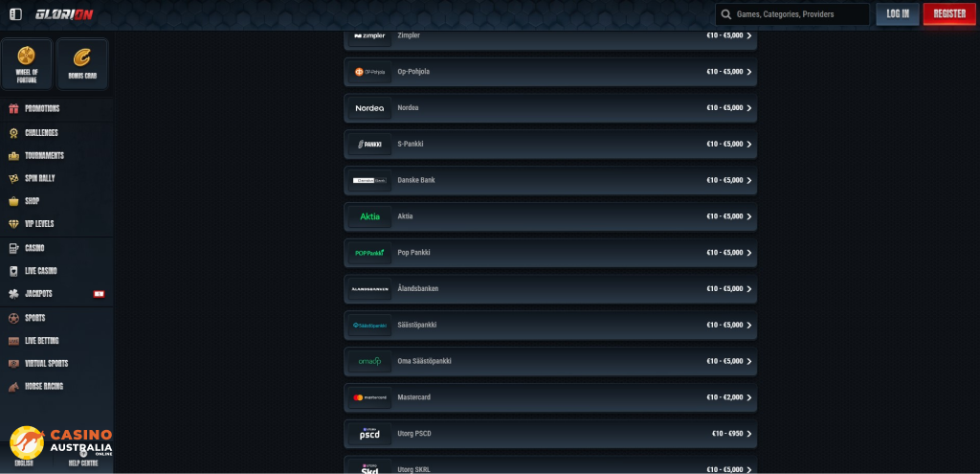Click the REGISTER button
Image resolution: width=980 pixels, height=474 pixels.
point(949,13)
